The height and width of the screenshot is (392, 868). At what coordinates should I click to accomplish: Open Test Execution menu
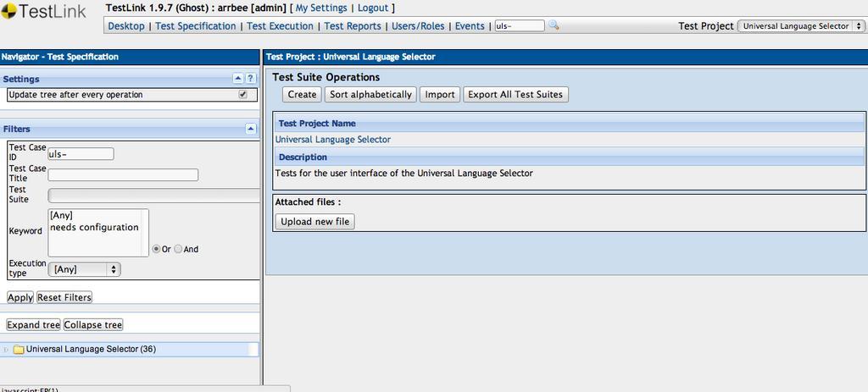click(x=280, y=26)
